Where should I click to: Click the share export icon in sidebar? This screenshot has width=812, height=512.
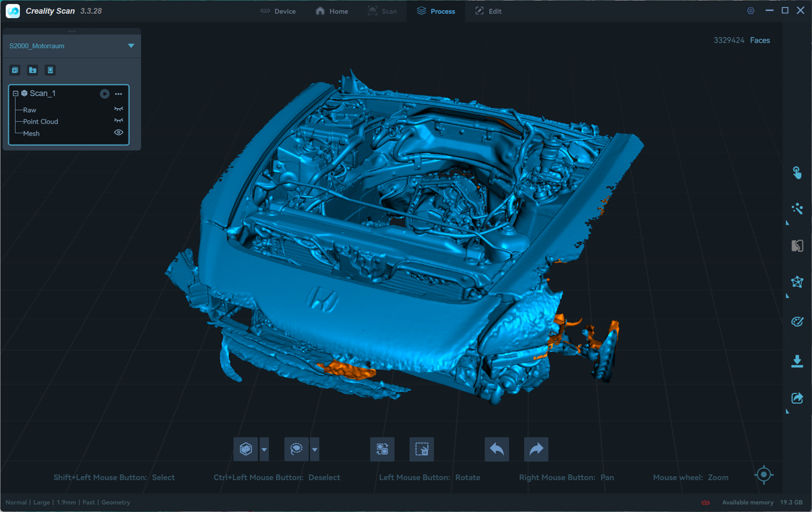[797, 398]
